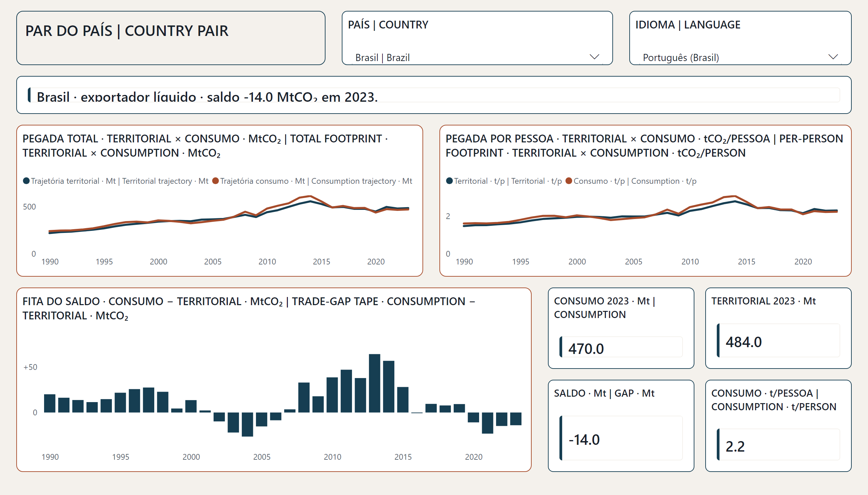Click the tallest bar in trade-gap tape chart

click(374, 383)
